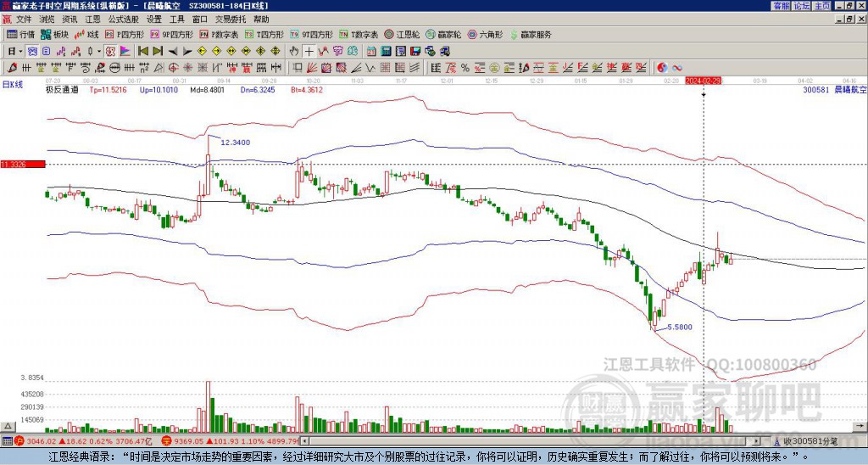Expand the candlestick style dropdown arrow
The image size is (868, 465).
tap(99, 52)
